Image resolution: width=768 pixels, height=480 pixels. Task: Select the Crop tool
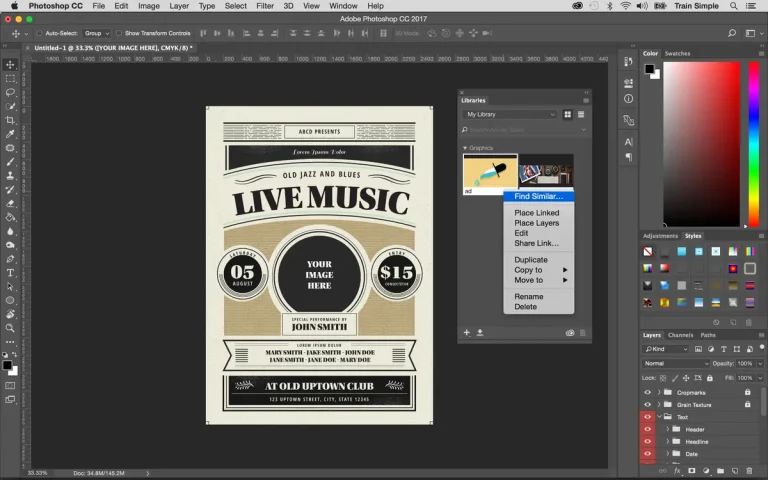(x=10, y=120)
